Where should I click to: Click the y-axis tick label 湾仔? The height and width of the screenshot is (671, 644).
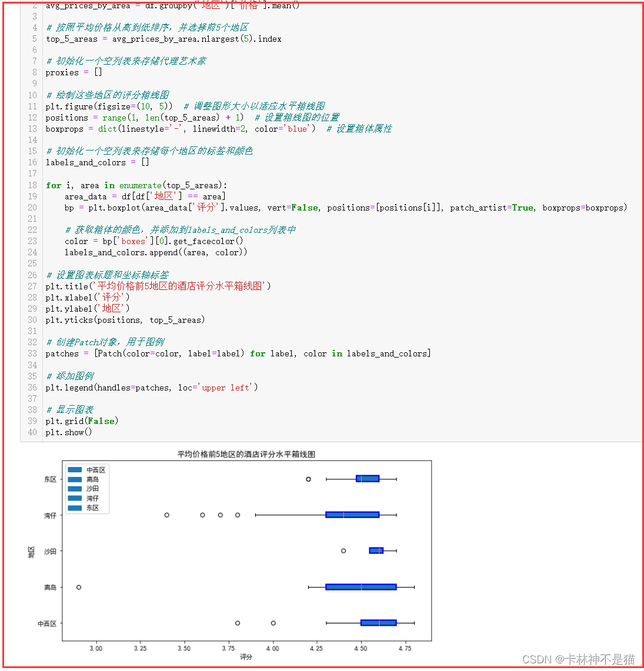click(50, 515)
